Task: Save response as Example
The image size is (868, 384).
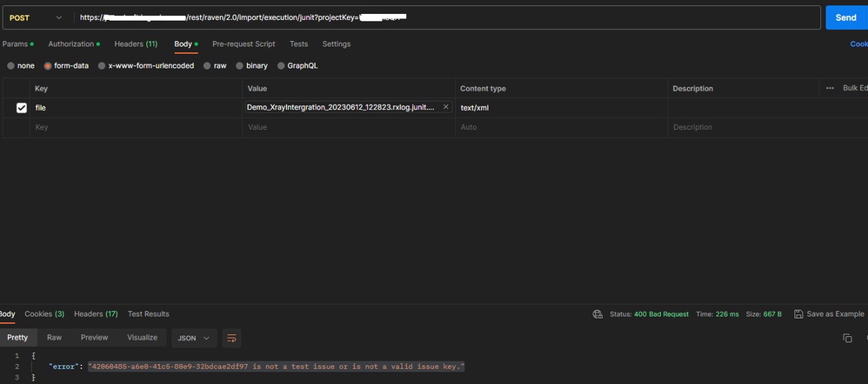Action: tap(829, 314)
